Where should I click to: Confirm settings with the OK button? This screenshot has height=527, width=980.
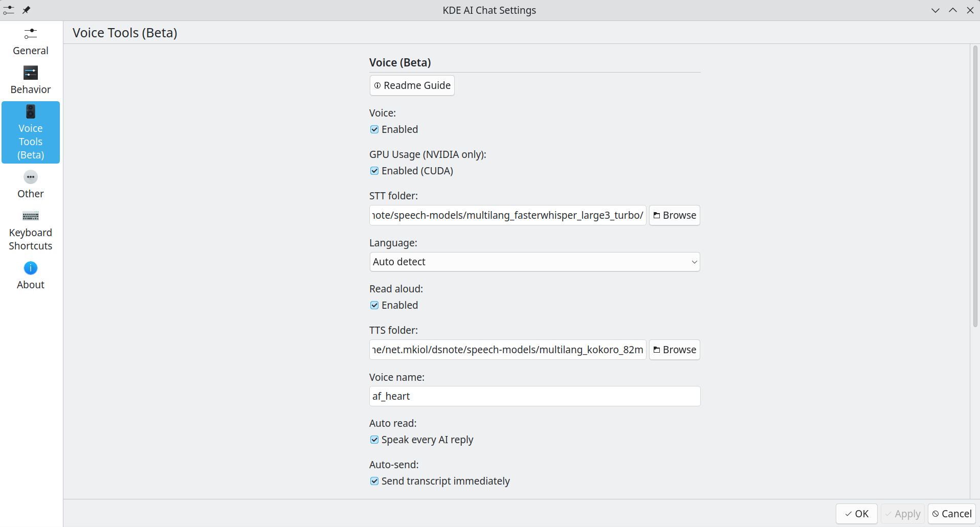coord(856,514)
